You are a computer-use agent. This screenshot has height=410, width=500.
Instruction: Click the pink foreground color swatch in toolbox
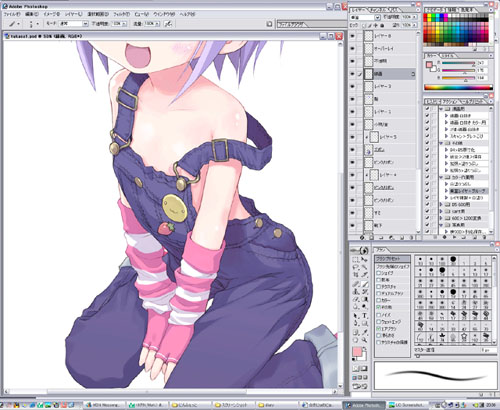click(x=357, y=352)
